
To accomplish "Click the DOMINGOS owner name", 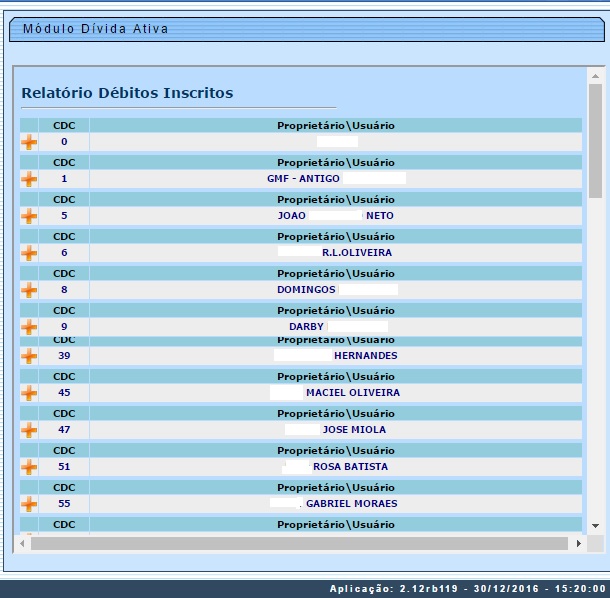I will tap(336, 290).
